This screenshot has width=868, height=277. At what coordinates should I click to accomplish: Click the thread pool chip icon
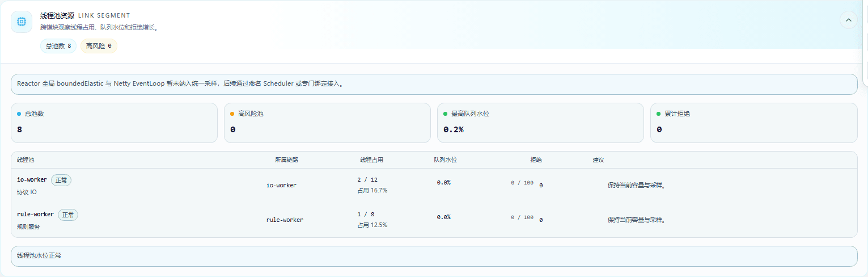tap(22, 22)
